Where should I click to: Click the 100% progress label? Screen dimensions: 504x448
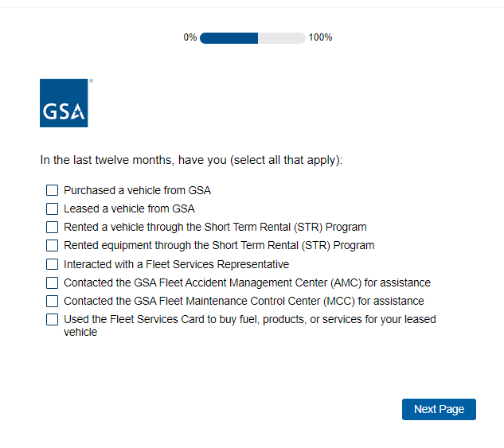[x=320, y=38]
